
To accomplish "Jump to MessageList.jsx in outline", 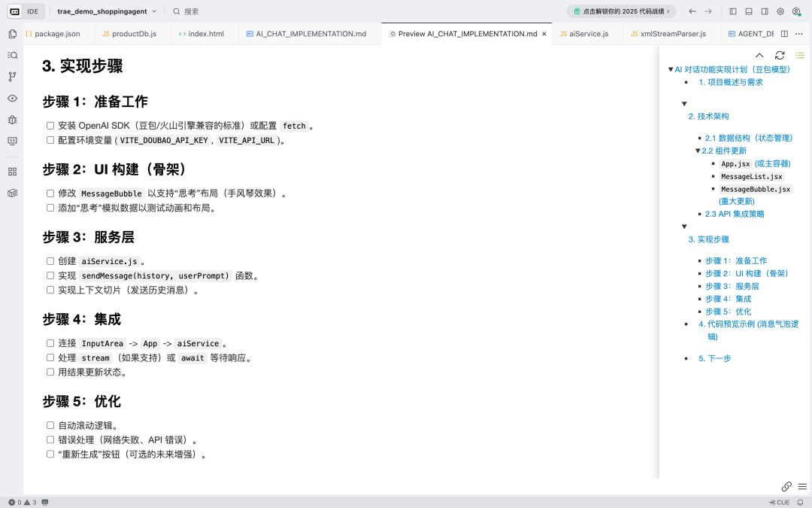I will tap(751, 176).
